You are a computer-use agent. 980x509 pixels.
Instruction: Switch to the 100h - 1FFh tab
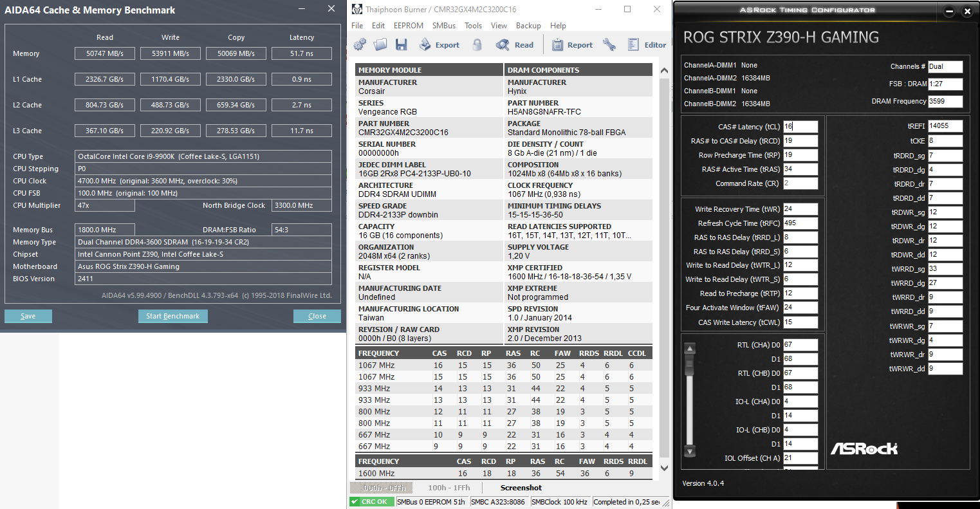point(449,488)
